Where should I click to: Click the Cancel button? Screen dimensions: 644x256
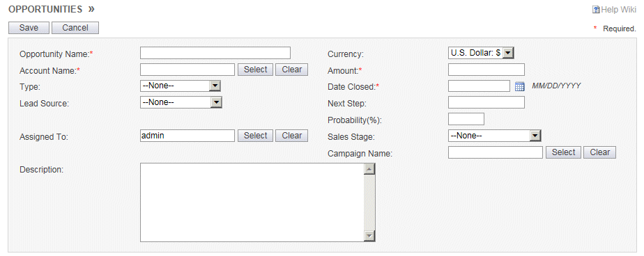point(75,28)
